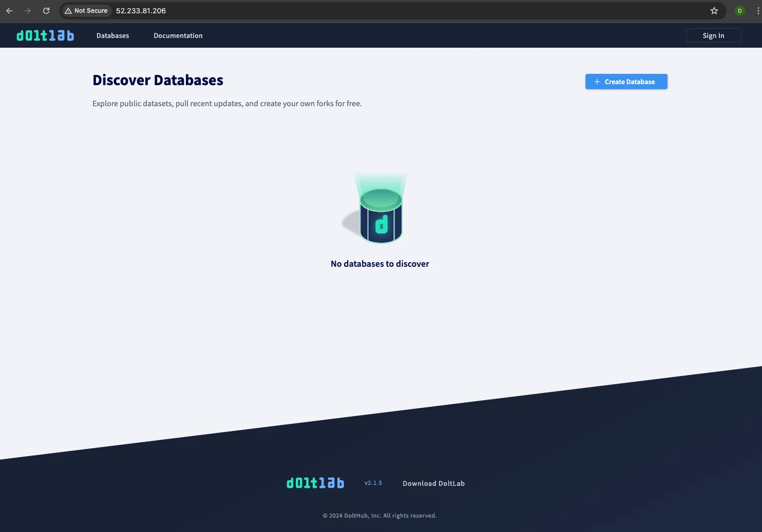Screen dimensions: 762x532
Task: Open the browser profile avatar
Action: [739, 10]
